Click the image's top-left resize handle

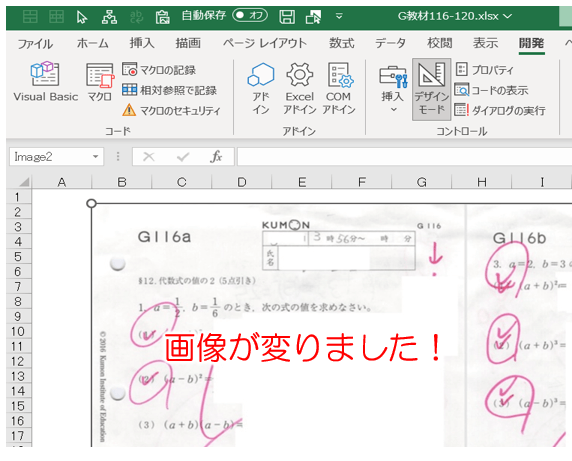click(x=92, y=204)
